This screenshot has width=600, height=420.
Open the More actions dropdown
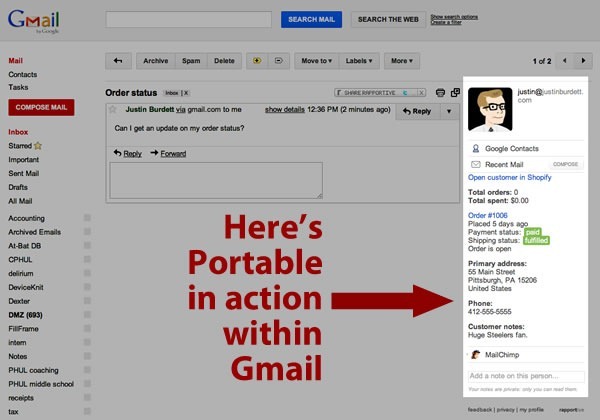[402, 61]
